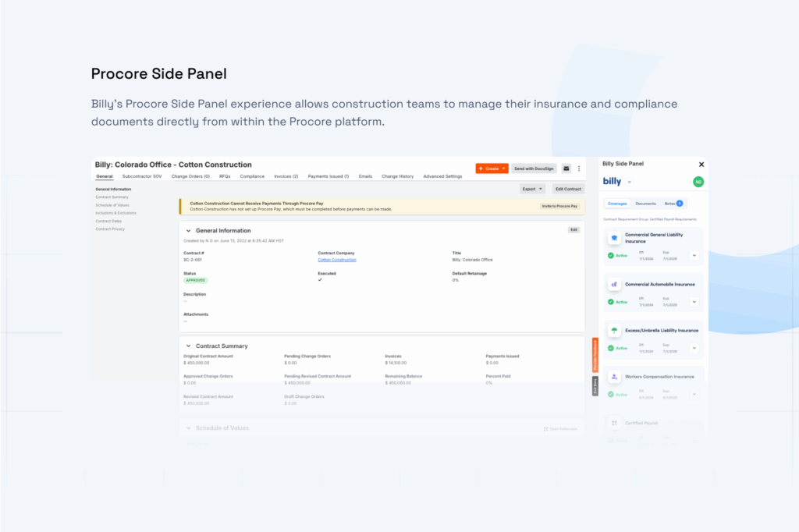
Task: Click green Active checkmark for Umbrella Liability
Action: (x=610, y=349)
